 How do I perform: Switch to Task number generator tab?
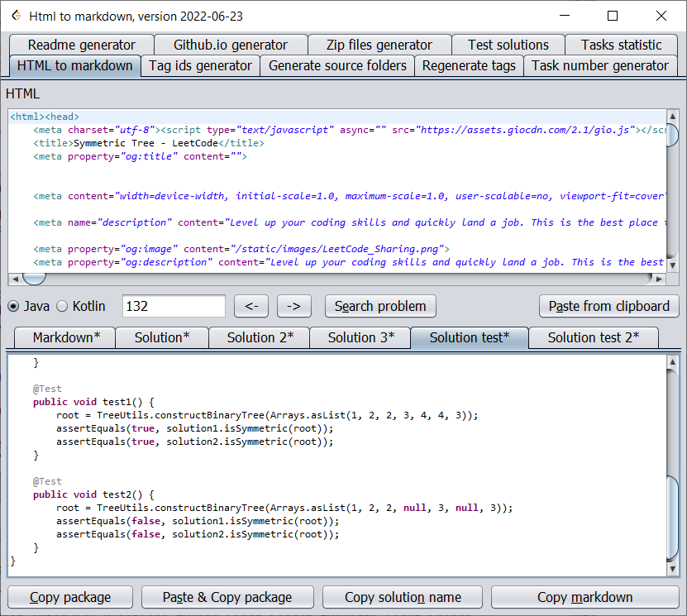(x=600, y=65)
